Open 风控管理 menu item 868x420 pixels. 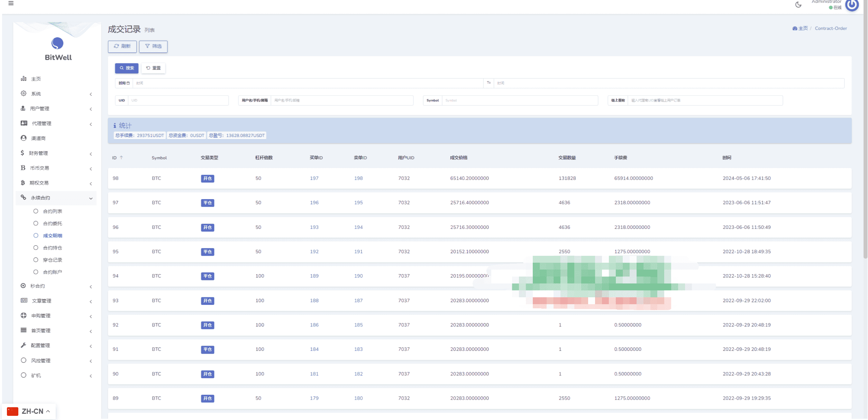(56, 361)
